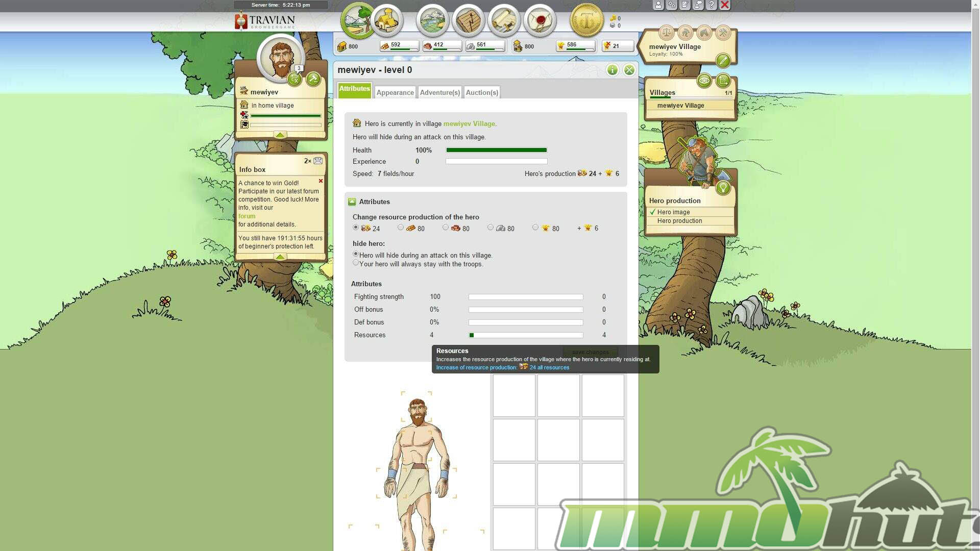
Task: Open the village map corner icon
Action: point(723,81)
